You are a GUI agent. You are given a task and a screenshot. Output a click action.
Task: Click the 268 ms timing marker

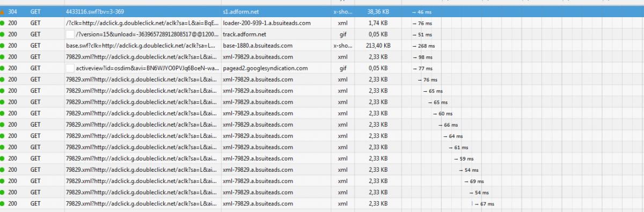coord(423,46)
